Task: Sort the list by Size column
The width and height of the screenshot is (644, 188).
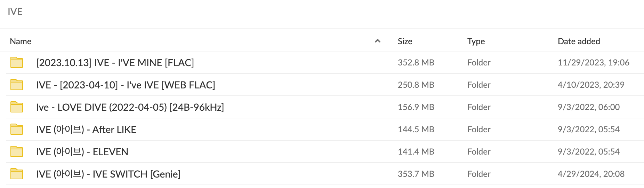Action: 405,41
